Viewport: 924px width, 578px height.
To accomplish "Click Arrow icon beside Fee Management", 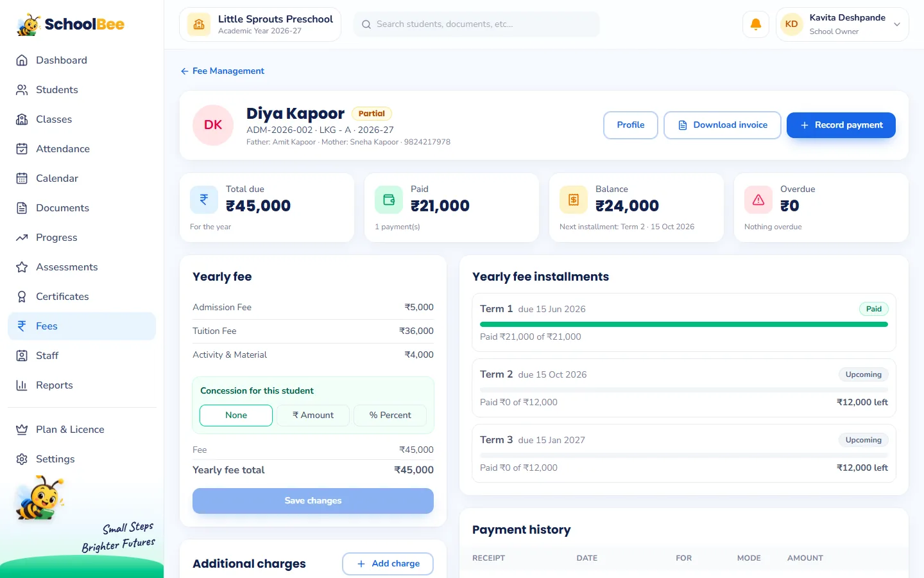I will coord(185,71).
